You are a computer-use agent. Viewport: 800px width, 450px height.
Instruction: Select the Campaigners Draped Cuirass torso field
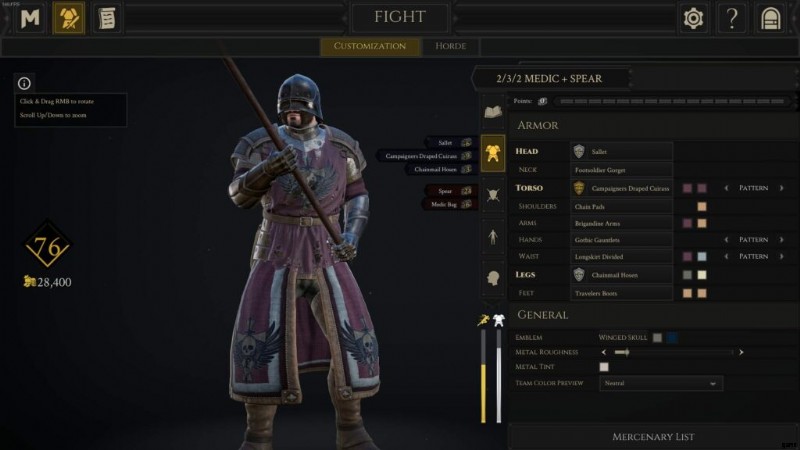(621, 188)
